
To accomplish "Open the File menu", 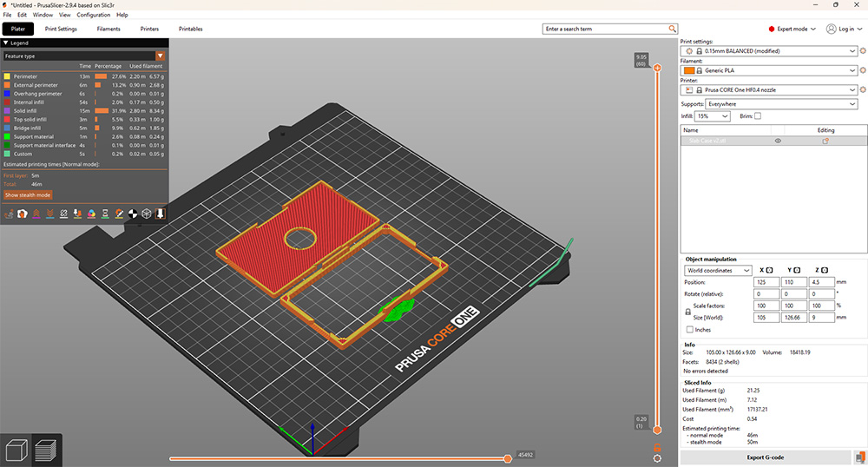I will pyautogui.click(x=7, y=15).
